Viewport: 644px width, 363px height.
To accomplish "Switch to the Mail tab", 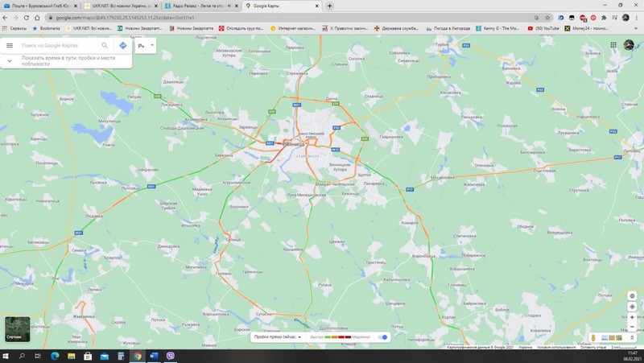I will [x=40, y=6].
